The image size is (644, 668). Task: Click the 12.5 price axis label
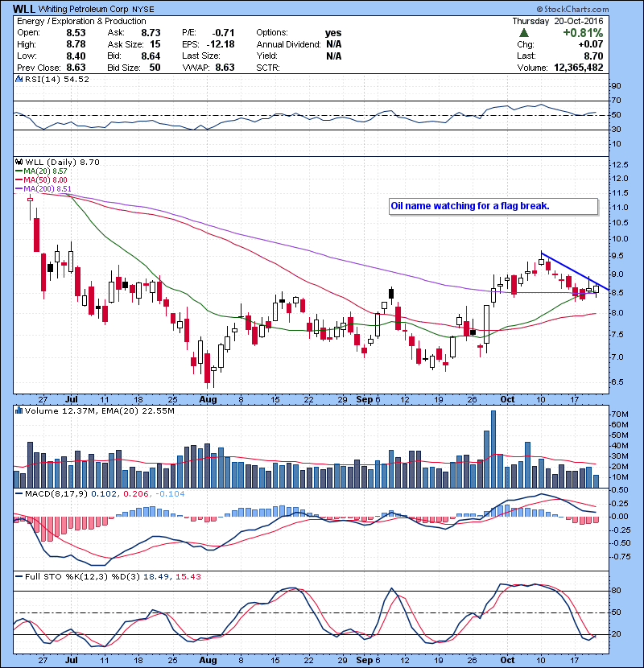pyautogui.click(x=620, y=165)
